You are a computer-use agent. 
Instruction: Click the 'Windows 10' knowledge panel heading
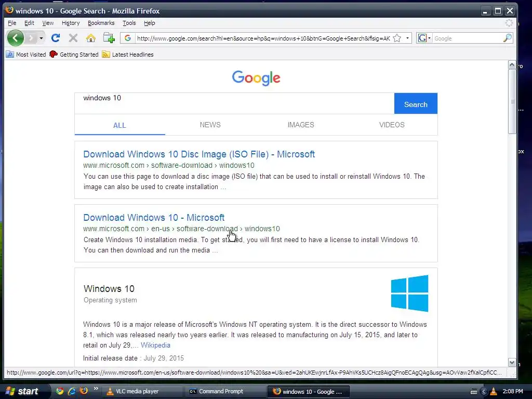(109, 289)
